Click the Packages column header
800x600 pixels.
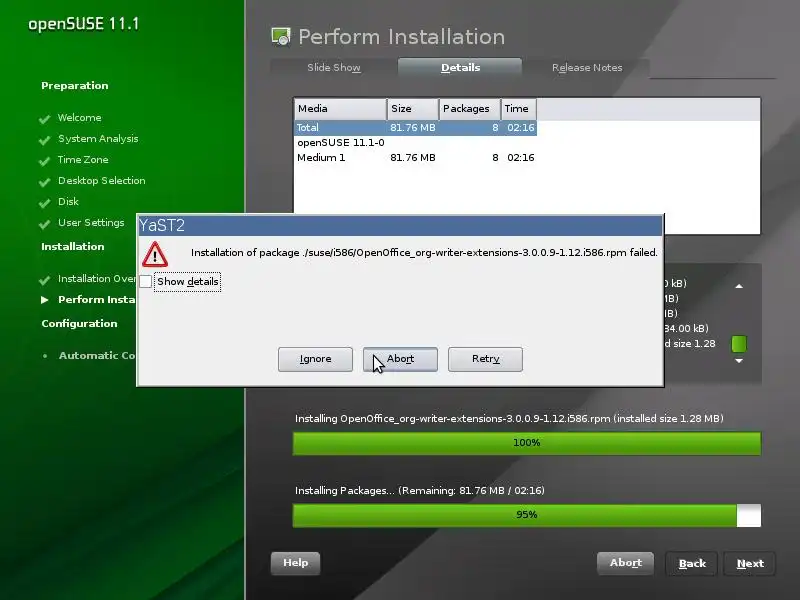click(469, 109)
